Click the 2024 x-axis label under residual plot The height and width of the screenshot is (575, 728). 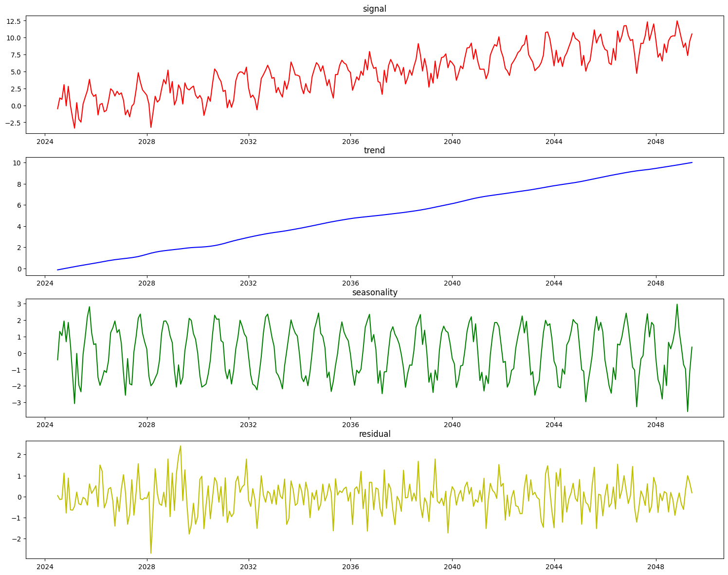point(45,567)
